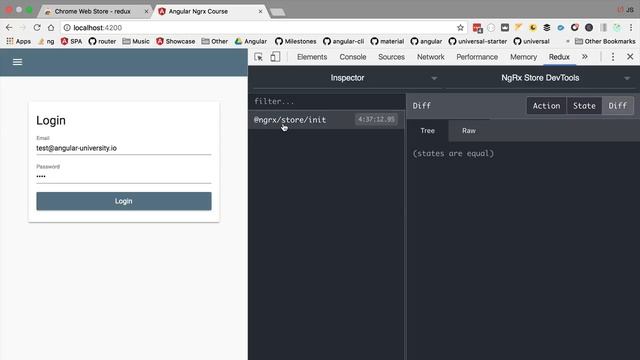
Task: Bookmark this page with the star icon
Action: point(460,28)
